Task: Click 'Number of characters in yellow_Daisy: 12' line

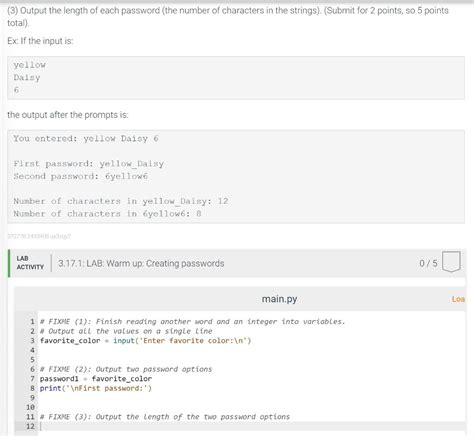Action: tap(121, 201)
